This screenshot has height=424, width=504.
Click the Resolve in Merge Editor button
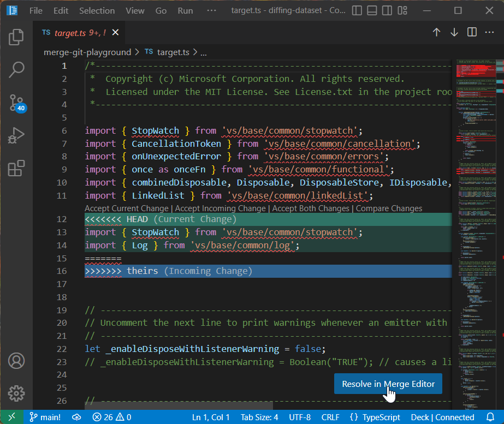[388, 384]
